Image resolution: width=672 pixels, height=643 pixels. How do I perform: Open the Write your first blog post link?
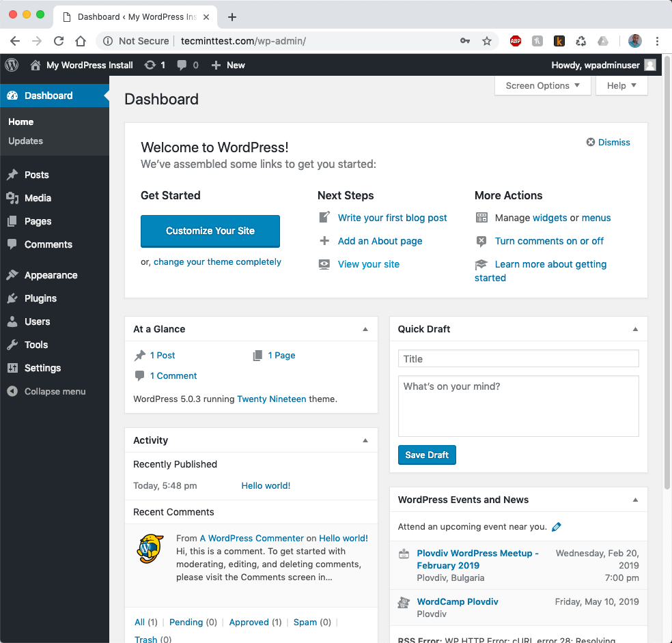click(392, 218)
